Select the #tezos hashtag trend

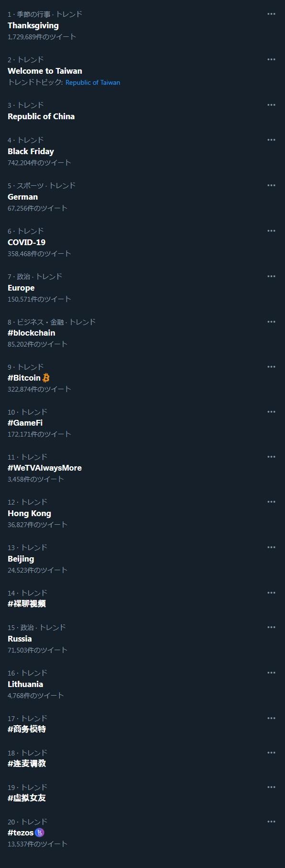tap(21, 833)
